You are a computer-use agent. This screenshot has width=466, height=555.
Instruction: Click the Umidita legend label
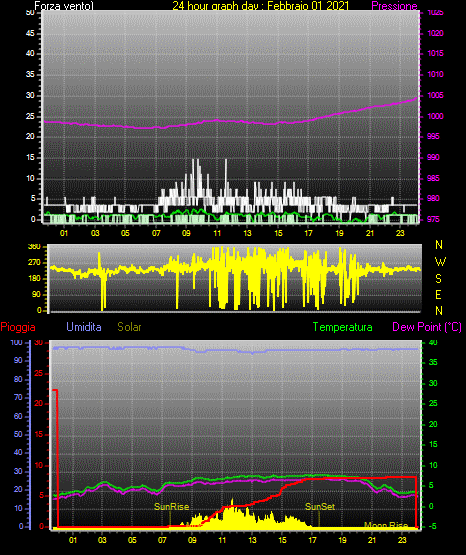tap(84, 327)
